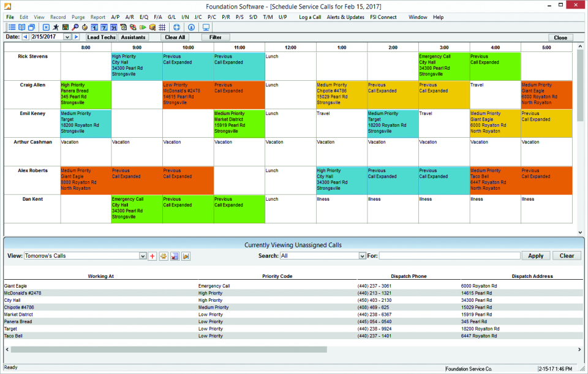This screenshot has width=588, height=374.
Task: Click the tiger picture toolbar icon
Action: (x=66, y=28)
